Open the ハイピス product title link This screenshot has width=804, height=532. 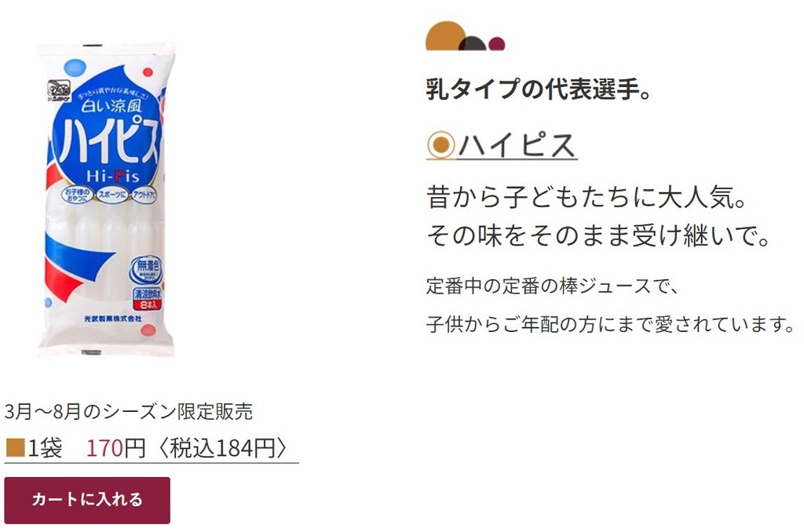(517, 145)
